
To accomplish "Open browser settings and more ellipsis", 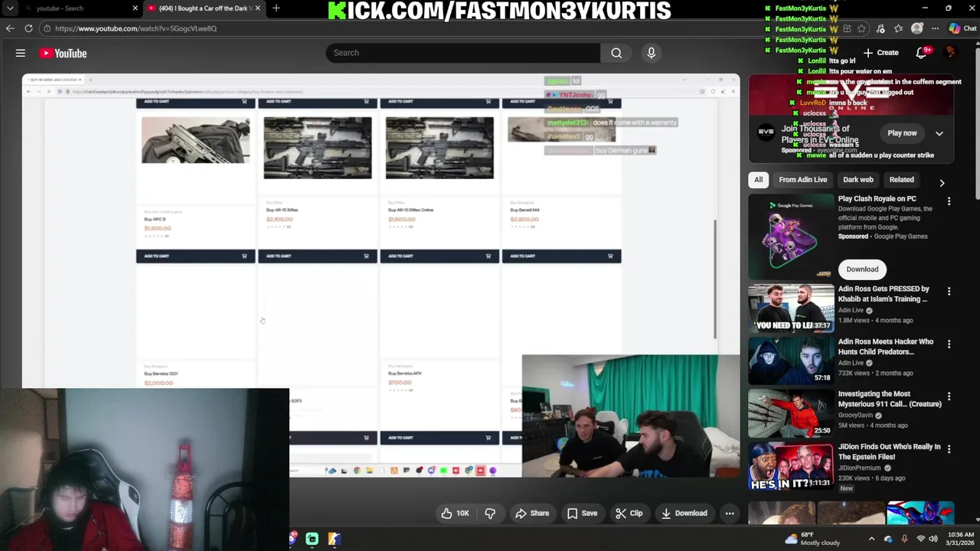I will click(x=935, y=28).
